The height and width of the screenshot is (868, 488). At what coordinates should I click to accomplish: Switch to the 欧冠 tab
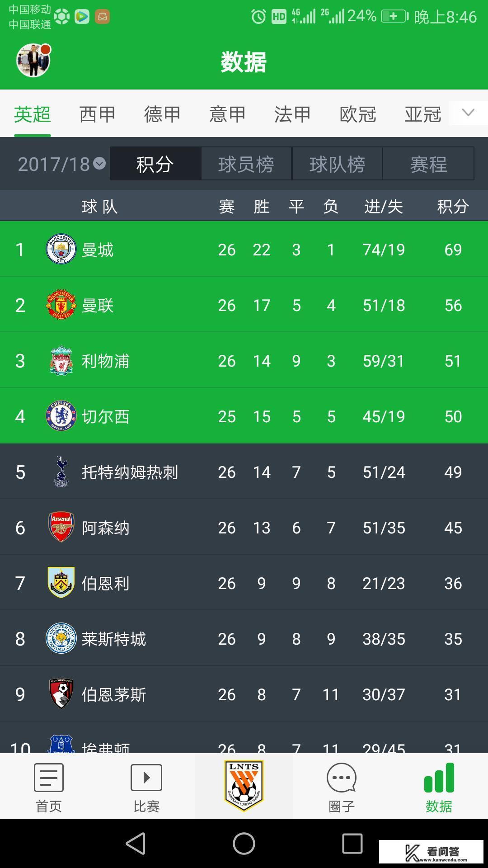tap(357, 114)
